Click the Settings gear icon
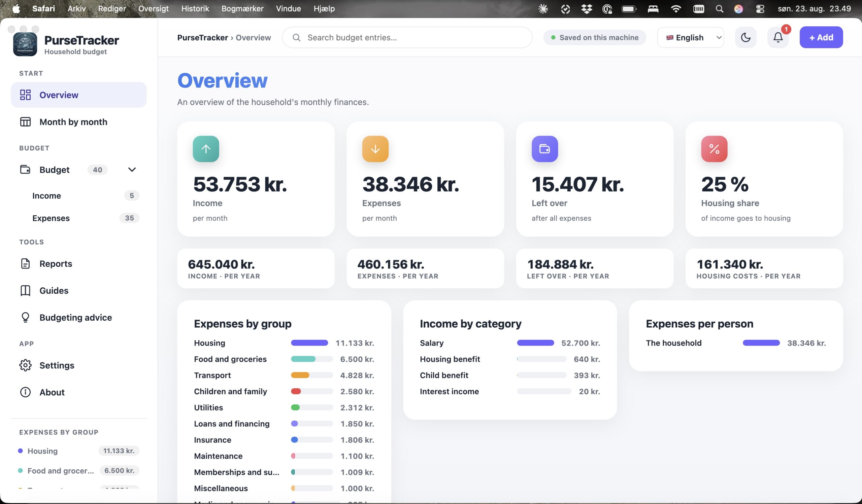The image size is (862, 504). [x=25, y=365]
